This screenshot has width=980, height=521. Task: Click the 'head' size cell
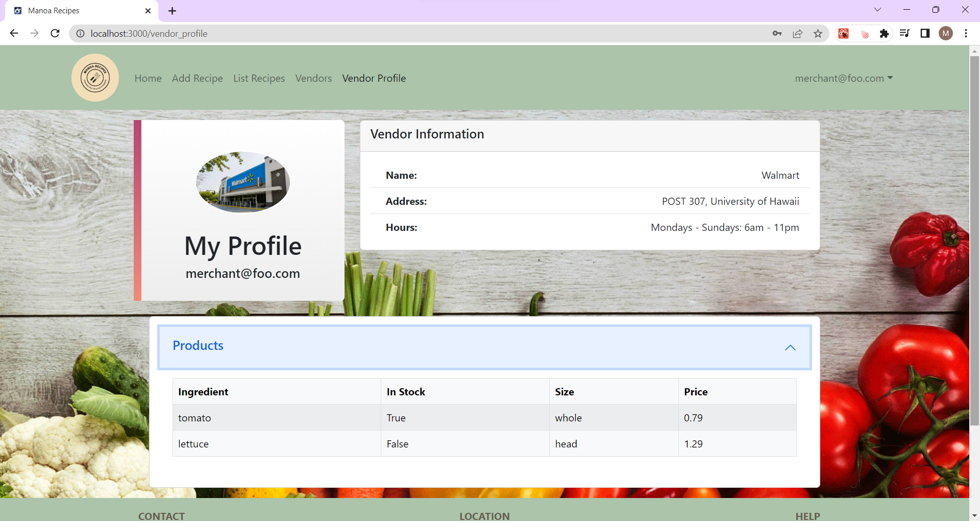(x=614, y=444)
